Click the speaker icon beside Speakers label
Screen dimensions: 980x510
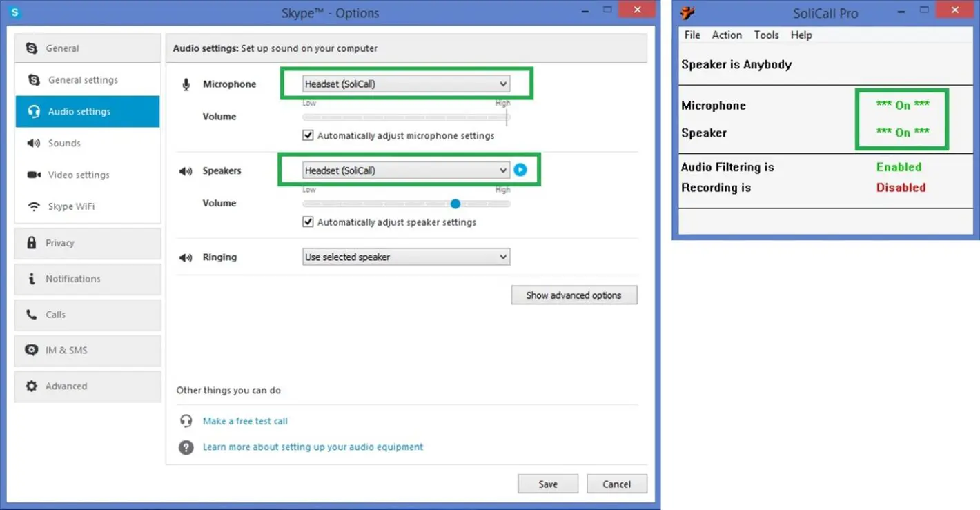pos(186,171)
